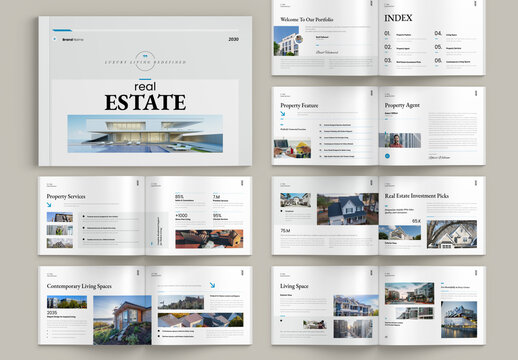Click the 'Real Estate Investment Picks' heading
This screenshot has width=518, height=360.
click(417, 196)
